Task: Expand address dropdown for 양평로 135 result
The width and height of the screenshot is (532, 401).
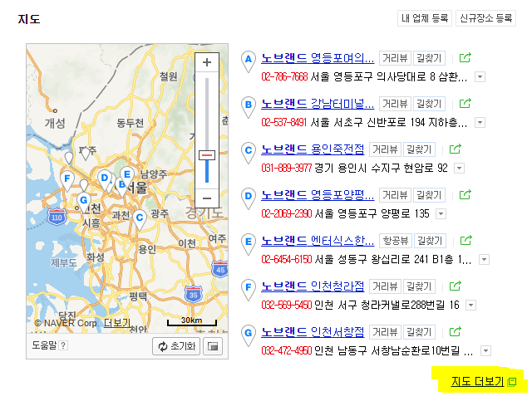Action: [x=441, y=214]
